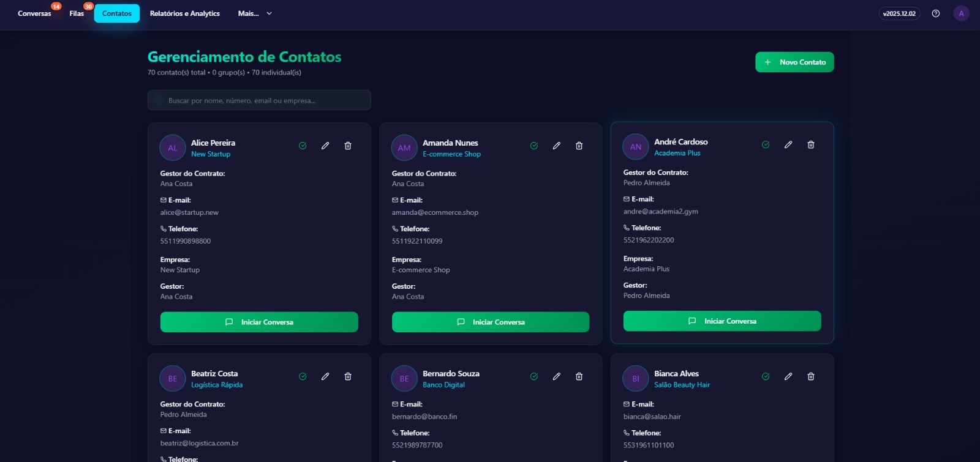Delete Amanda Nunes contact with trash icon

(579, 146)
